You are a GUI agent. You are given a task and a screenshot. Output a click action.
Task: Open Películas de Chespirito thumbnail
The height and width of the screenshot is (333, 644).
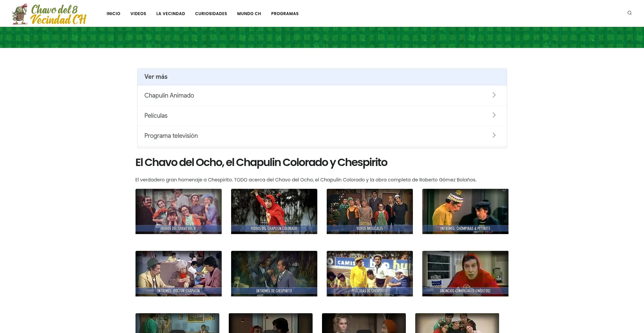(x=370, y=274)
